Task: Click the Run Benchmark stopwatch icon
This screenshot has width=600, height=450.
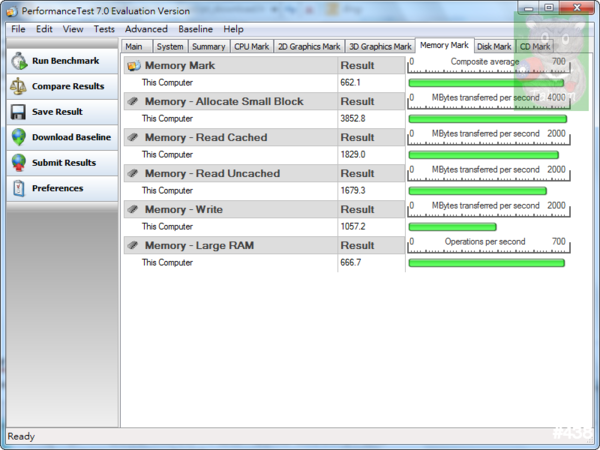Action: point(18,61)
